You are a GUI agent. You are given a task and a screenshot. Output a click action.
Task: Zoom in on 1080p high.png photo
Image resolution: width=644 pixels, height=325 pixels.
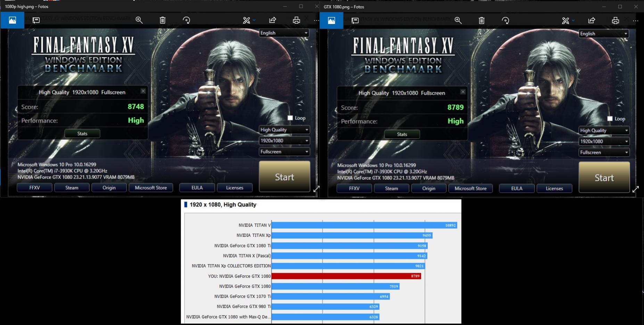[x=139, y=20]
